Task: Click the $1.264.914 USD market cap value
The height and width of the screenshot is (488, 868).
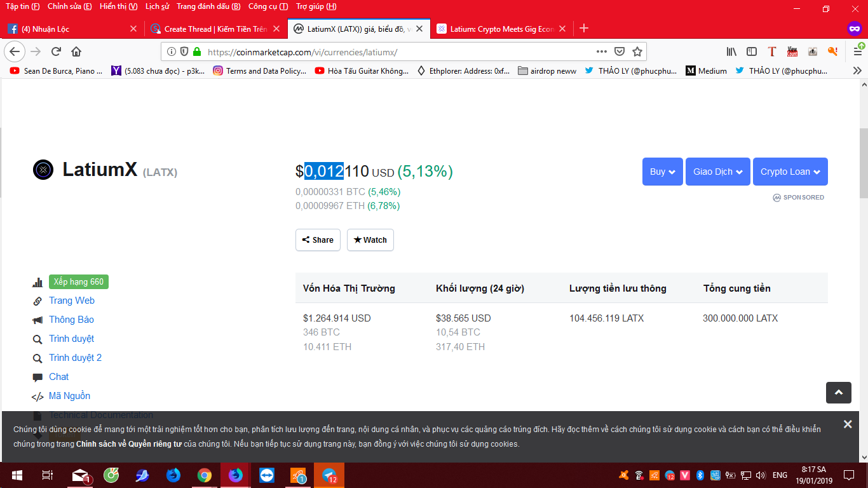Action: 337,318
